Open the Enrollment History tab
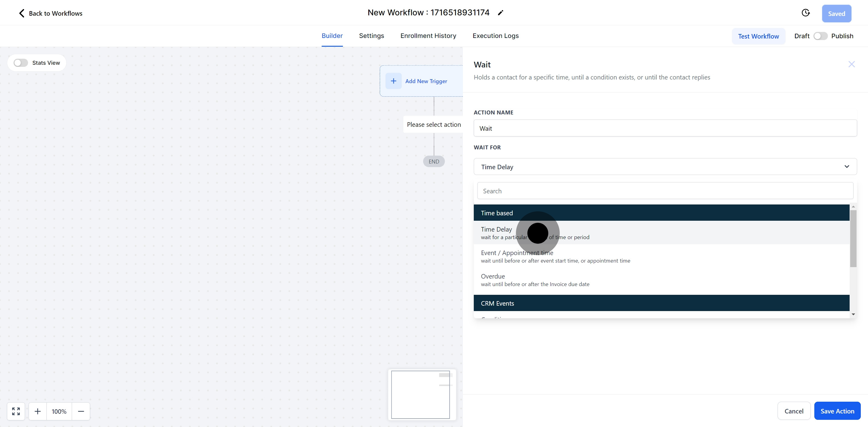868x427 pixels. [428, 36]
